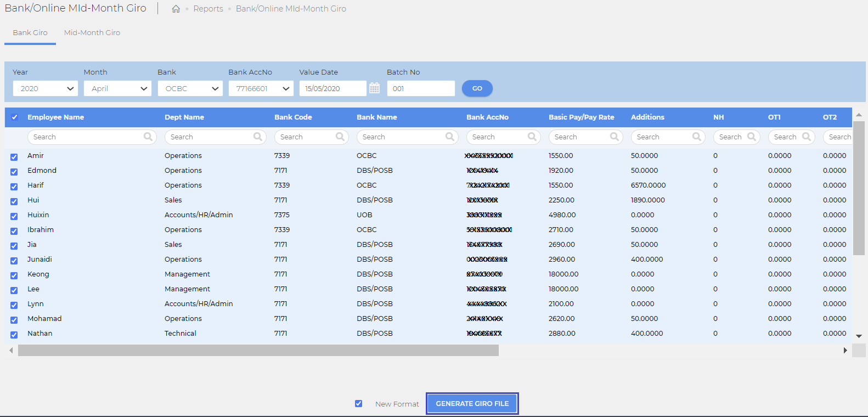
Task: Click the Batch No input field
Action: click(421, 88)
